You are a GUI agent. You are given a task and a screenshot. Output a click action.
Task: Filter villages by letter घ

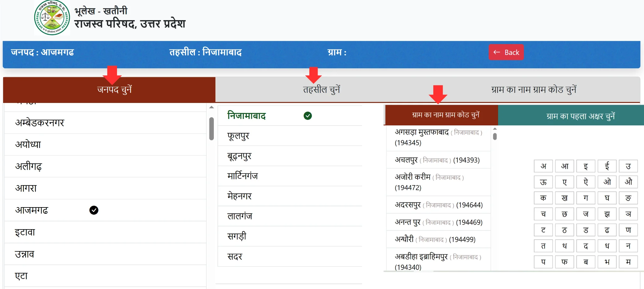click(607, 198)
